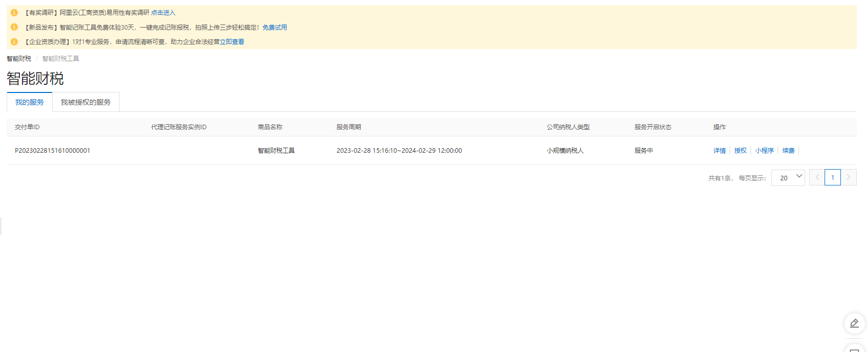This screenshot has width=868, height=352.
Task: Click 智能财税工具 breadcrumb item
Action: click(x=61, y=59)
